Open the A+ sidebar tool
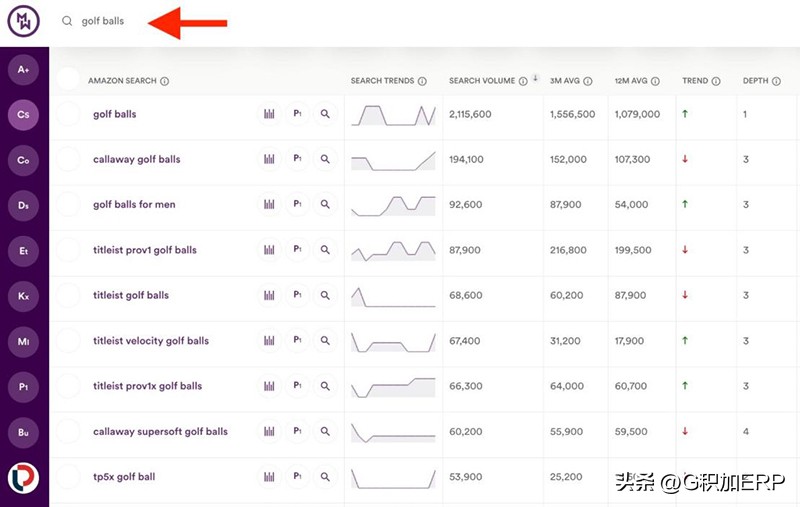Screen dimensions: 800x507 23,69
